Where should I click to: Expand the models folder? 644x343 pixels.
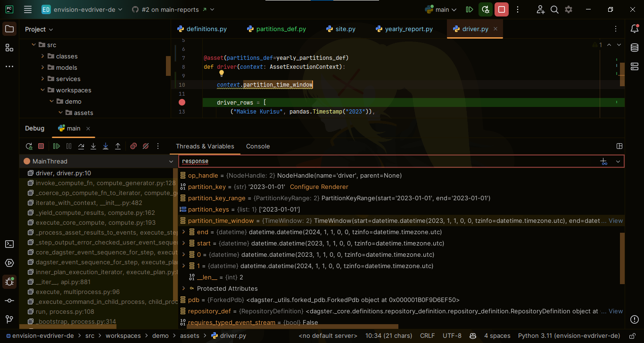click(42, 67)
